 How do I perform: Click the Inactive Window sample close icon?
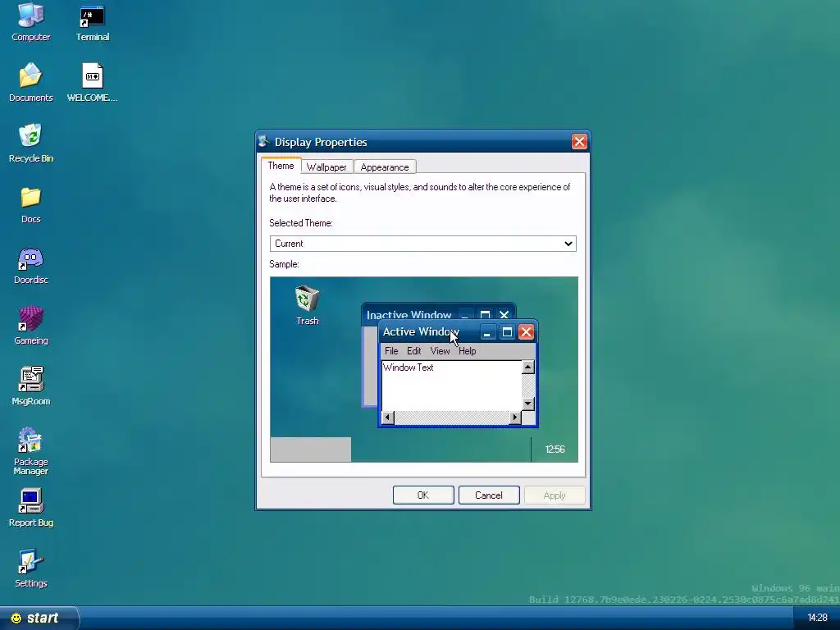tap(504, 315)
